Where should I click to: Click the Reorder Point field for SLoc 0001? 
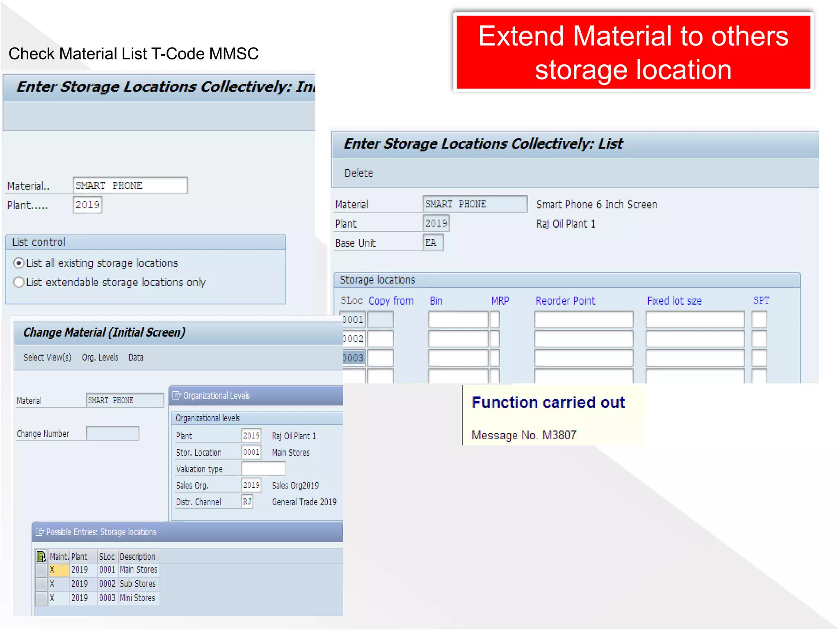pos(584,320)
